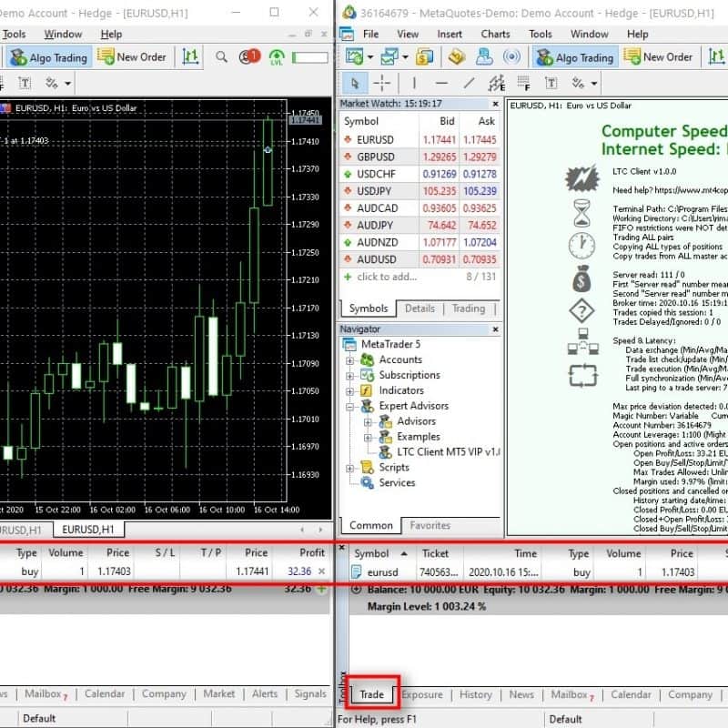The width and height of the screenshot is (728, 728).
Task: Open the Insert menu in right window
Action: [x=450, y=34]
